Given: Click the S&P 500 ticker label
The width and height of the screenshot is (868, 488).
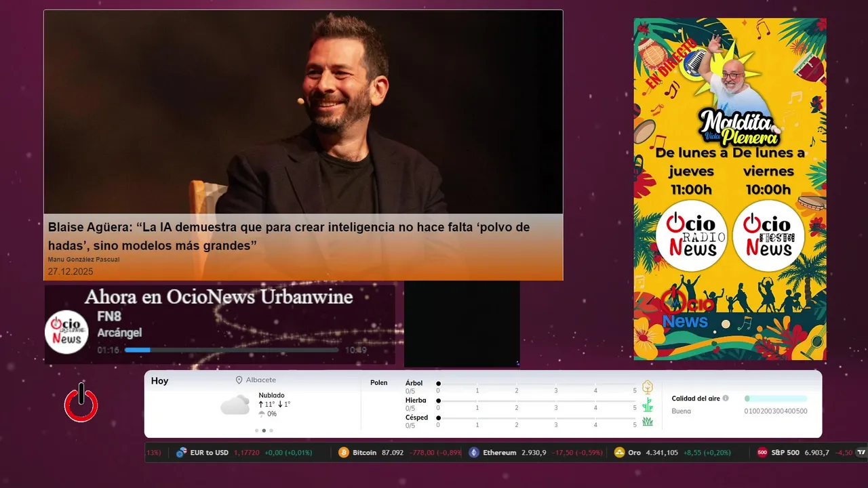Looking at the screenshot, I should pos(785,452).
